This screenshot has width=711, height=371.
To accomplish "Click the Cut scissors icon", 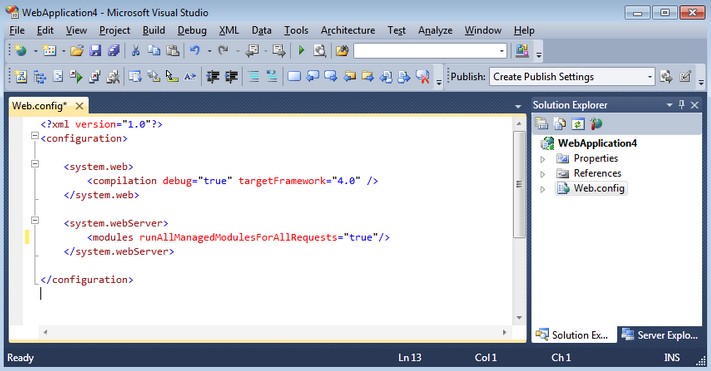I will click(x=135, y=50).
